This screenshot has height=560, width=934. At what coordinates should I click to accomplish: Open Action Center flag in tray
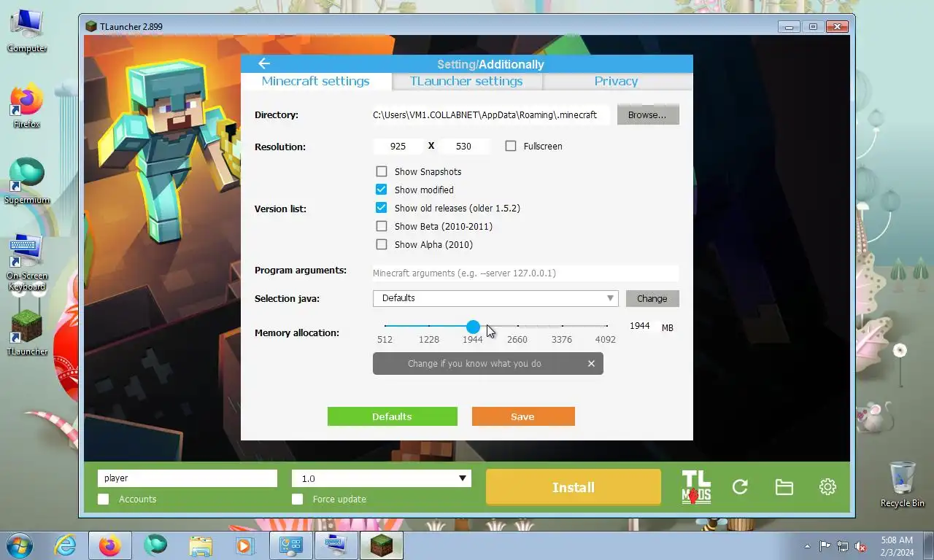point(825,545)
